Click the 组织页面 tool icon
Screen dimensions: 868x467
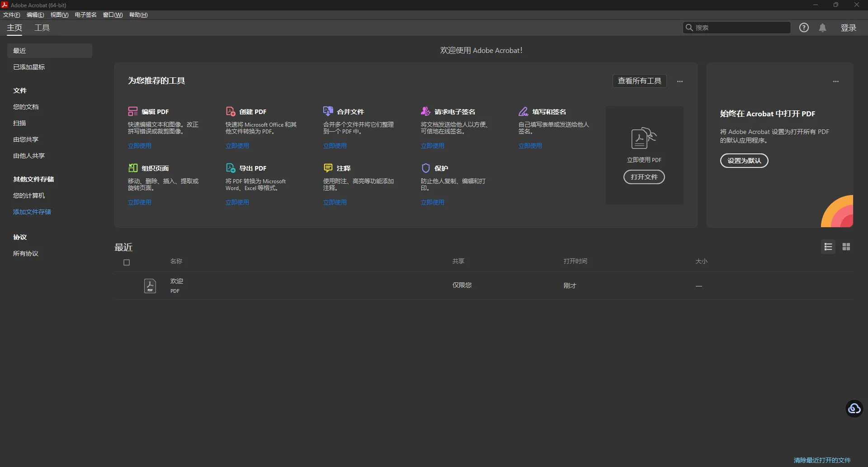tap(132, 168)
